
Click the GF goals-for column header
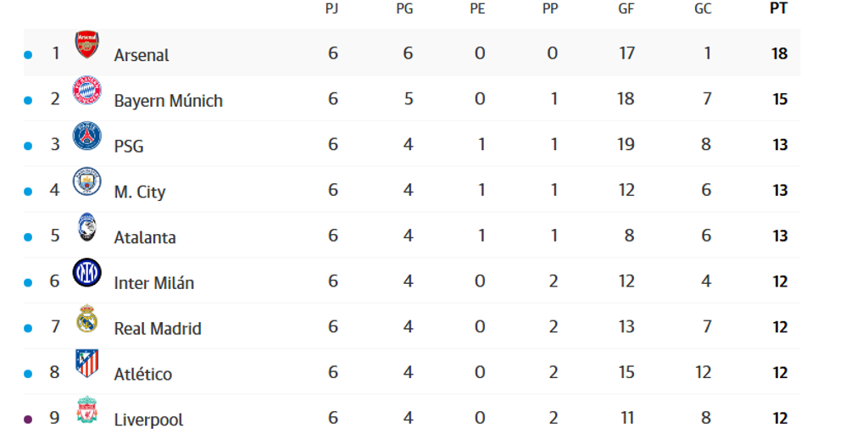click(626, 9)
